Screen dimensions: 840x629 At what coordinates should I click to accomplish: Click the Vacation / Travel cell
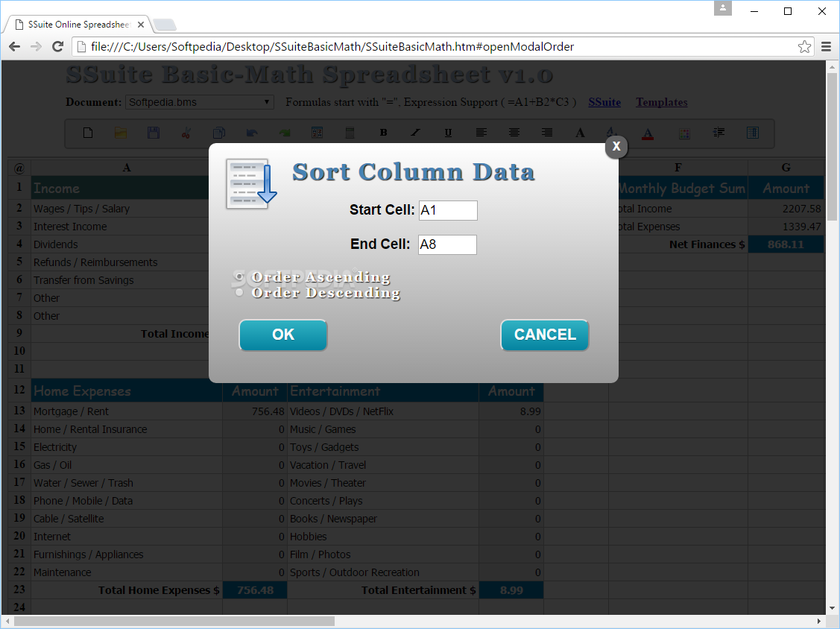pyautogui.click(x=383, y=465)
